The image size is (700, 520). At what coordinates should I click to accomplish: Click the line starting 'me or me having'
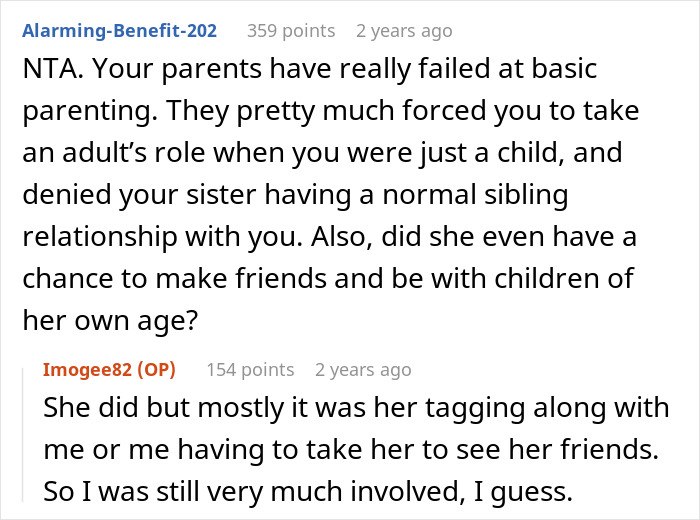351,452
